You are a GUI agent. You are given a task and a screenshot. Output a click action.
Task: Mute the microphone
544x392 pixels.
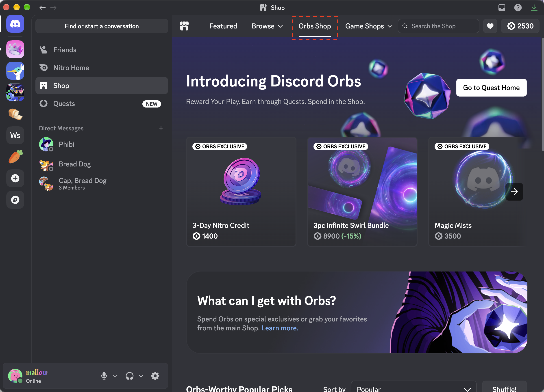coord(104,376)
